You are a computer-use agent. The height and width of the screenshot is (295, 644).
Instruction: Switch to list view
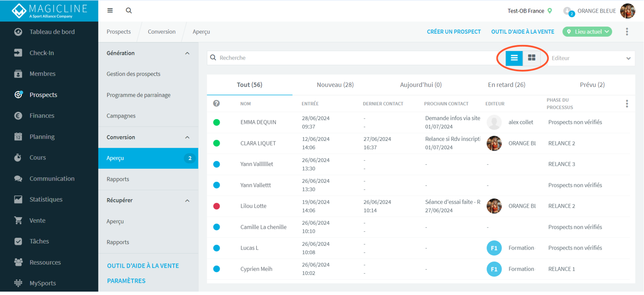(x=514, y=58)
